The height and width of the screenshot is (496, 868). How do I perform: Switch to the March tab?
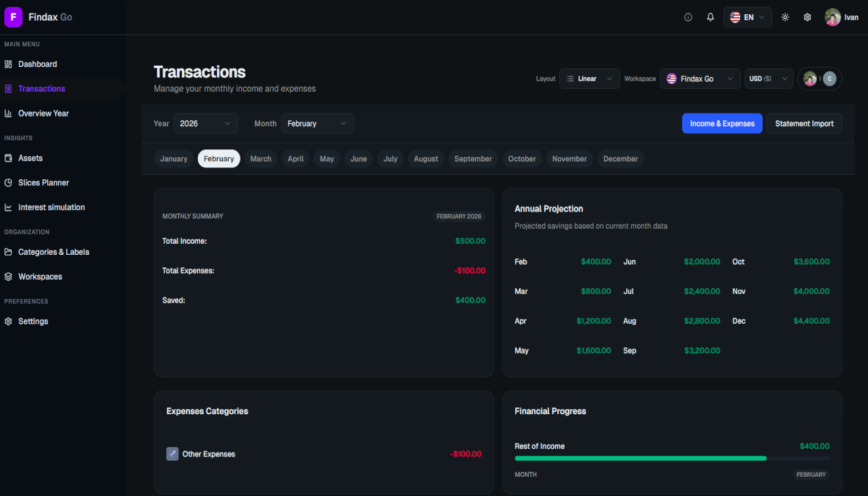260,159
